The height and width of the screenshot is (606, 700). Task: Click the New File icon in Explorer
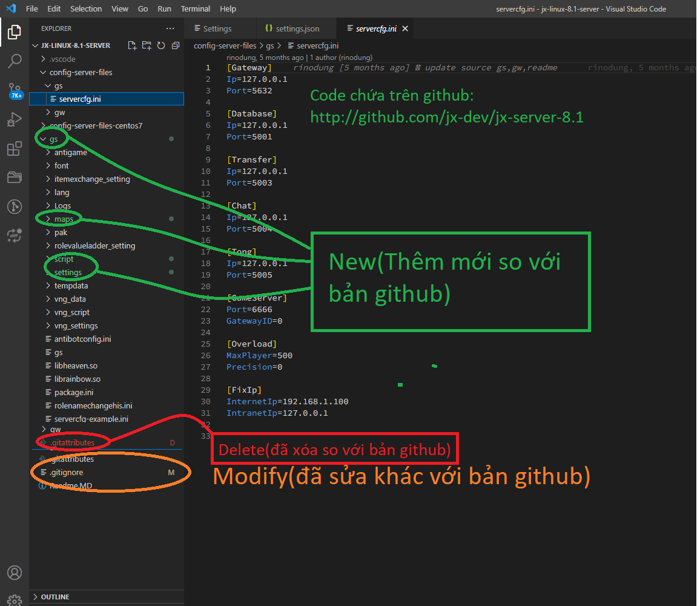131,45
